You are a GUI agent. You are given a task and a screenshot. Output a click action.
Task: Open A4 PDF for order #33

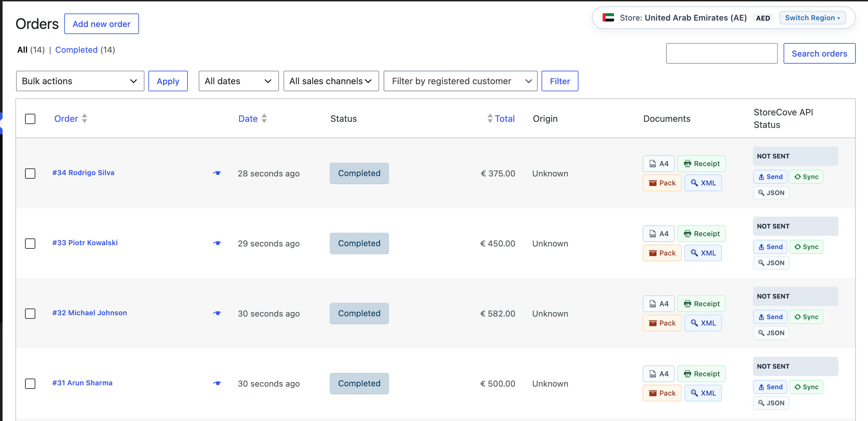(x=658, y=234)
